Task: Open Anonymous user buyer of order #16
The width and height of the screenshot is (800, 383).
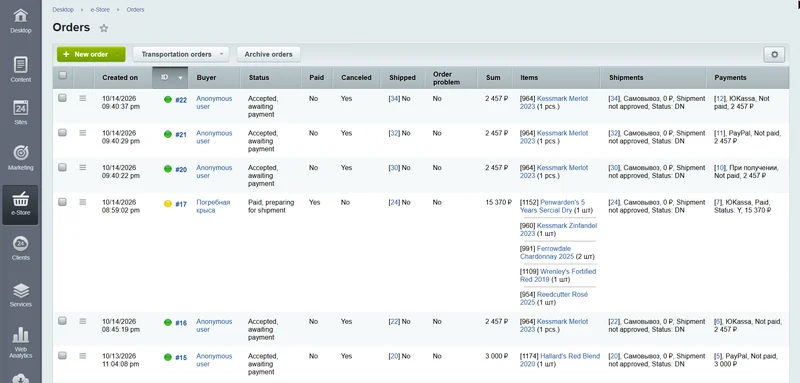Action: coord(214,326)
